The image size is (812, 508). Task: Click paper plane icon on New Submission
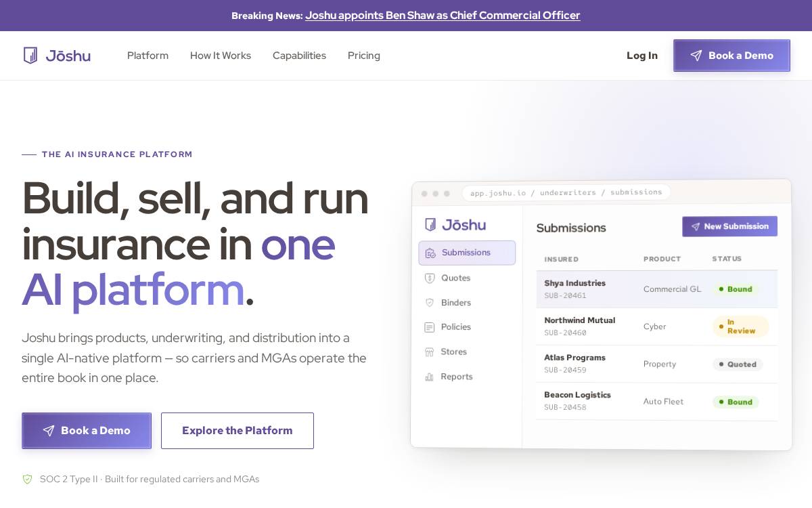(694, 226)
